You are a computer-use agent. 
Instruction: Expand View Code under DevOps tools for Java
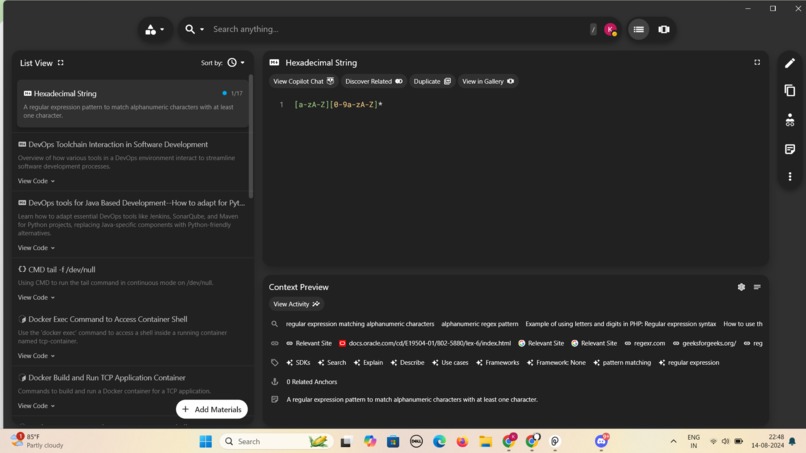click(x=36, y=248)
